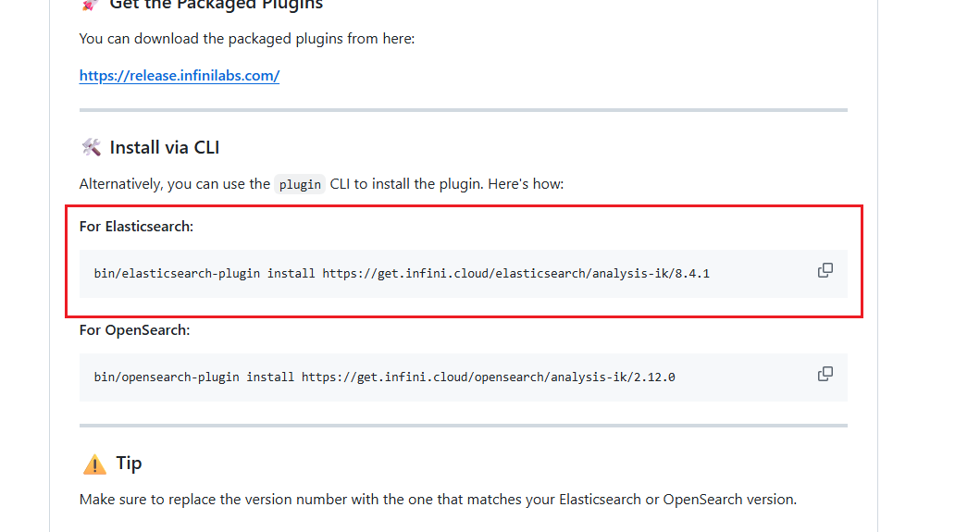Open the release.infinilabs.com link
The image size is (980, 532).
[180, 76]
